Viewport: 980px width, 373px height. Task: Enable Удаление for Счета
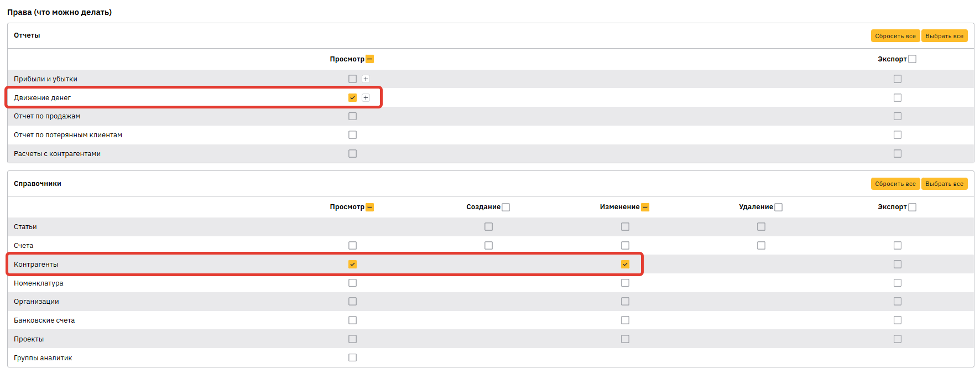click(761, 246)
